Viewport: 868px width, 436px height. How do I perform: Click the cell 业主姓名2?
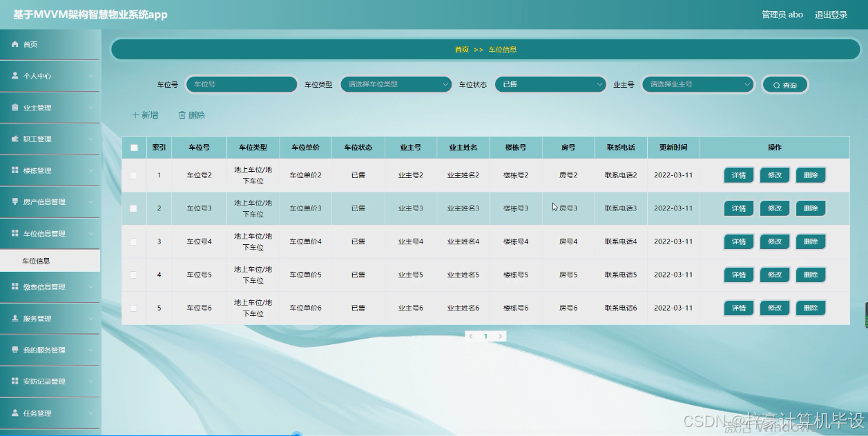463,175
